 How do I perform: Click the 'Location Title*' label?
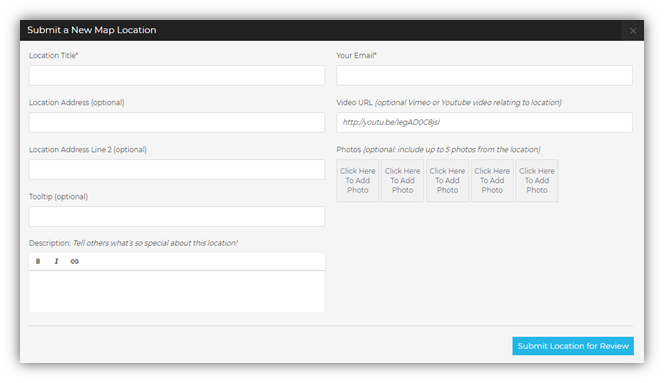coord(54,56)
